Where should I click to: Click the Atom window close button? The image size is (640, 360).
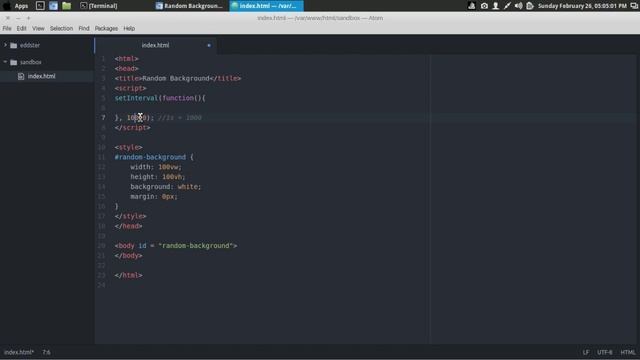tap(8, 18)
